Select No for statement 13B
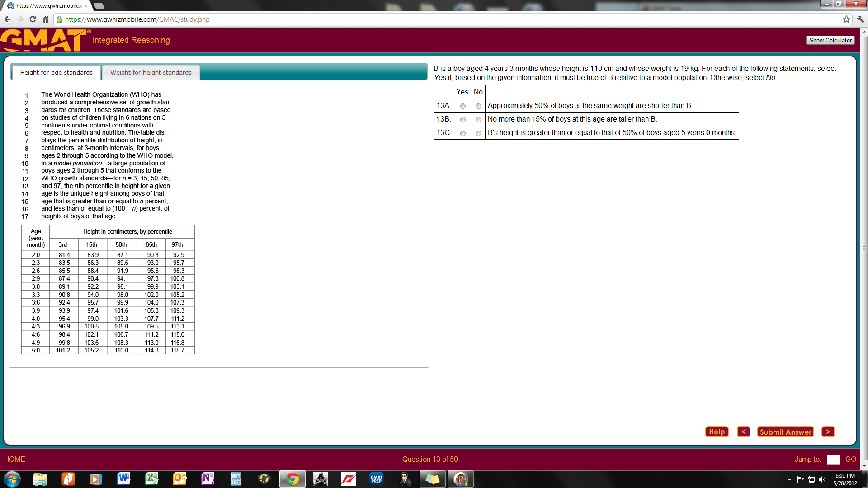Image resolution: width=868 pixels, height=488 pixels. (x=478, y=120)
